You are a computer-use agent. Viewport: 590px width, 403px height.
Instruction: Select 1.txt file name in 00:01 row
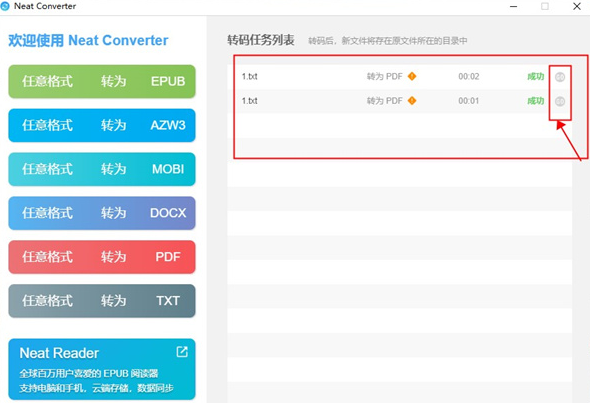[249, 101]
